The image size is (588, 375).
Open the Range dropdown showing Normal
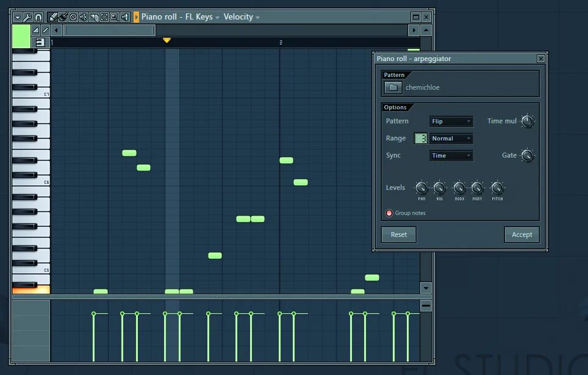(x=451, y=139)
